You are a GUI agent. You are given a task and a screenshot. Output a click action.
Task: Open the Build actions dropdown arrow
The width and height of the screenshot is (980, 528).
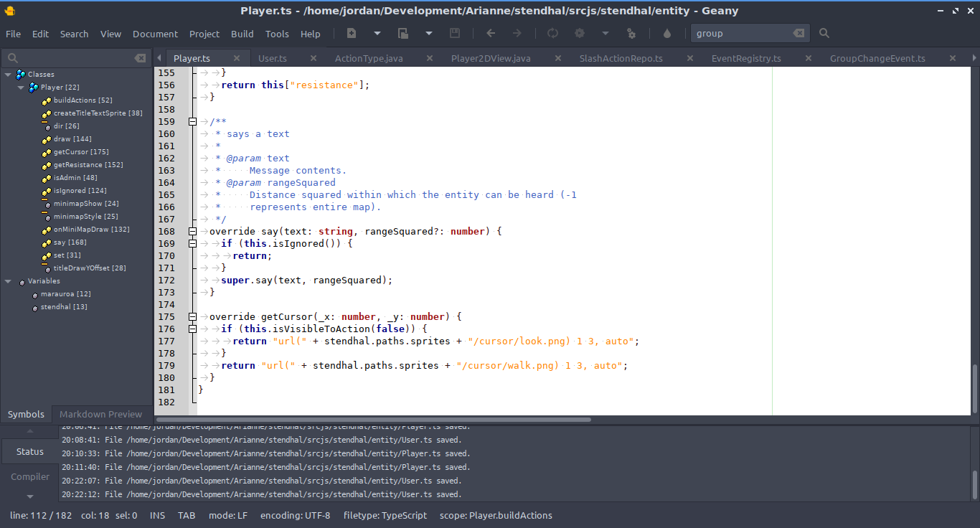pyautogui.click(x=606, y=33)
